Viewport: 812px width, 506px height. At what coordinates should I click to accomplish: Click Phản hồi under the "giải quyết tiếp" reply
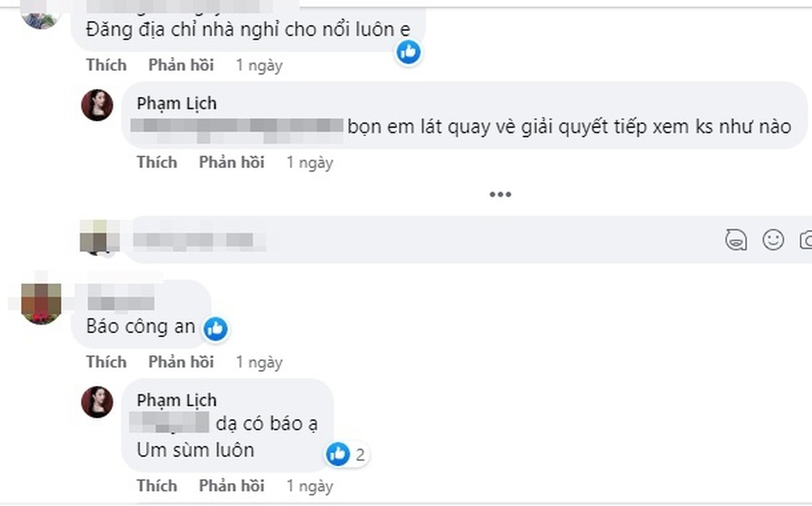[x=231, y=163]
